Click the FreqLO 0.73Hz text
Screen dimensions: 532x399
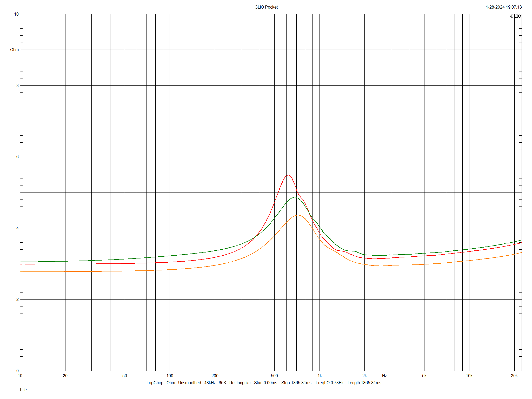(329, 383)
